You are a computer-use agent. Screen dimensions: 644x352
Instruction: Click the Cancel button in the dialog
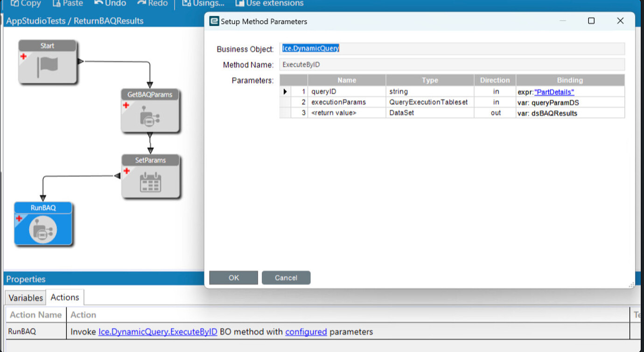coord(286,277)
